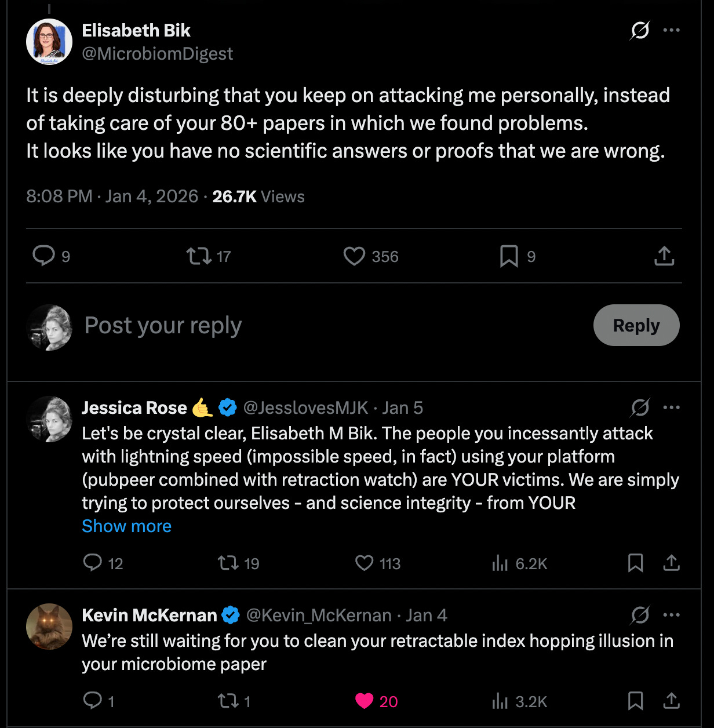Open more options on Elisabeth Bik's post
The image size is (714, 728).
671,30
